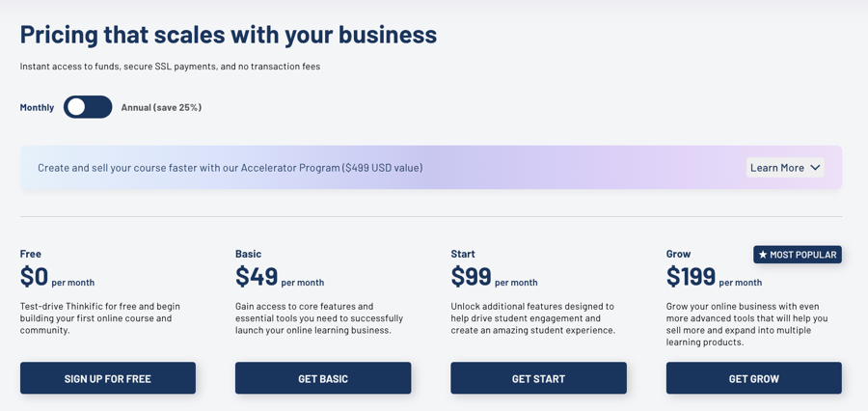Toggle the Monthly/Annual billing switch
868x411 pixels.
pyautogui.click(x=88, y=107)
